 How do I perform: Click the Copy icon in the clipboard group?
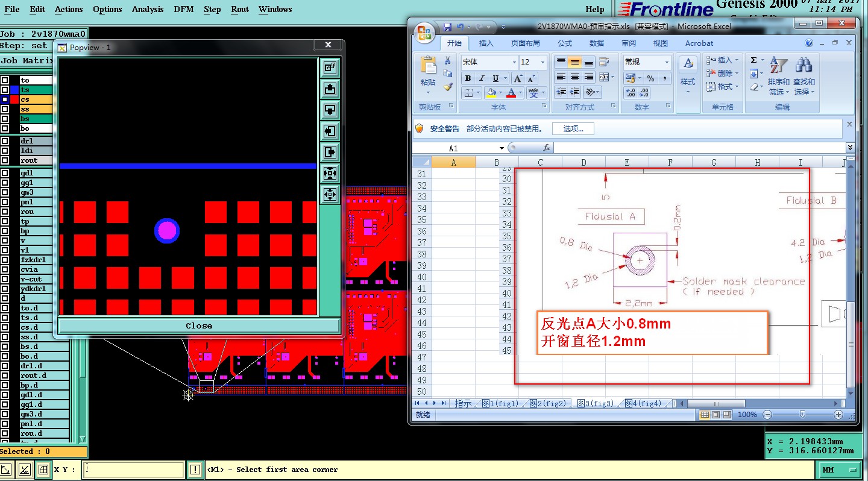(447, 74)
